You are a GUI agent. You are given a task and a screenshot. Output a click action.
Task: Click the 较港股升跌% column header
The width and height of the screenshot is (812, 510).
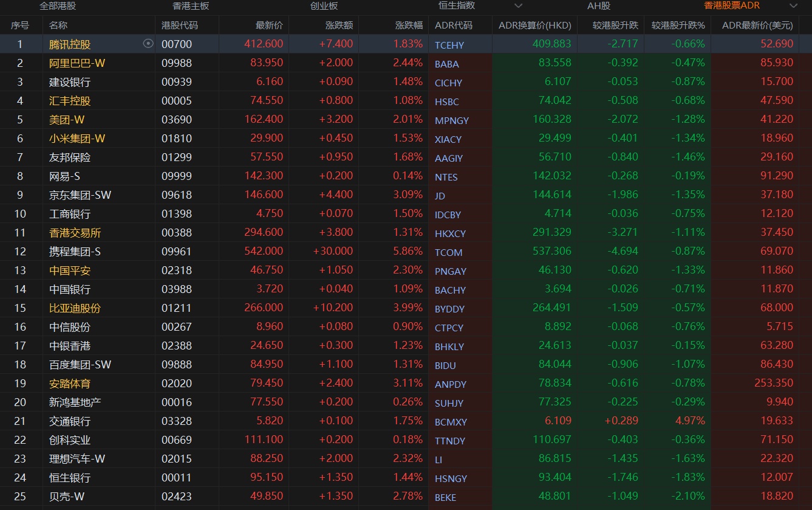[x=678, y=26]
